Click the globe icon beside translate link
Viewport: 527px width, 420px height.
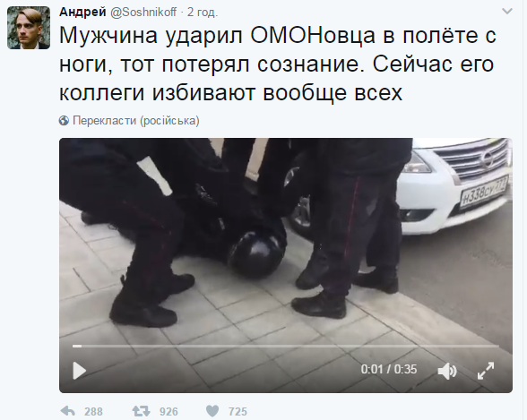64,121
